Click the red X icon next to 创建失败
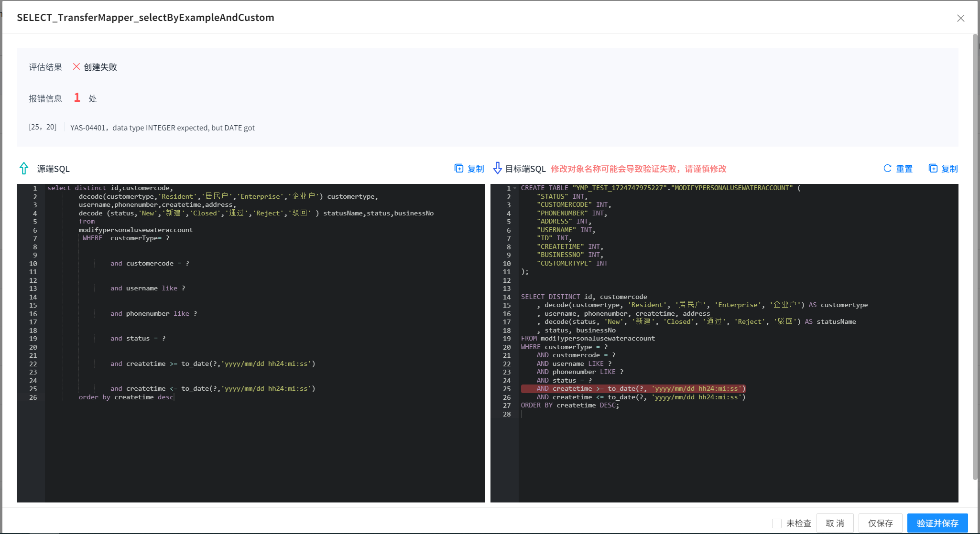The image size is (980, 534). point(76,66)
